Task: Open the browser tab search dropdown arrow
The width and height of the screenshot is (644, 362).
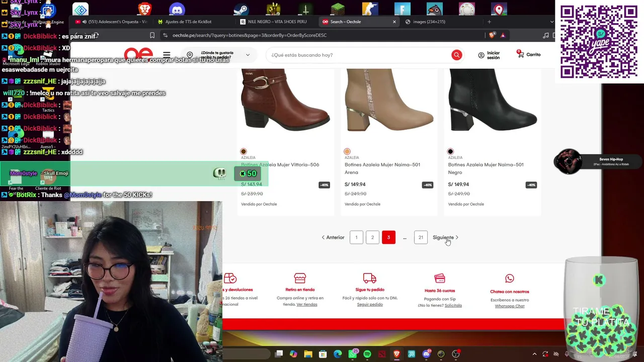Action: tap(552, 22)
